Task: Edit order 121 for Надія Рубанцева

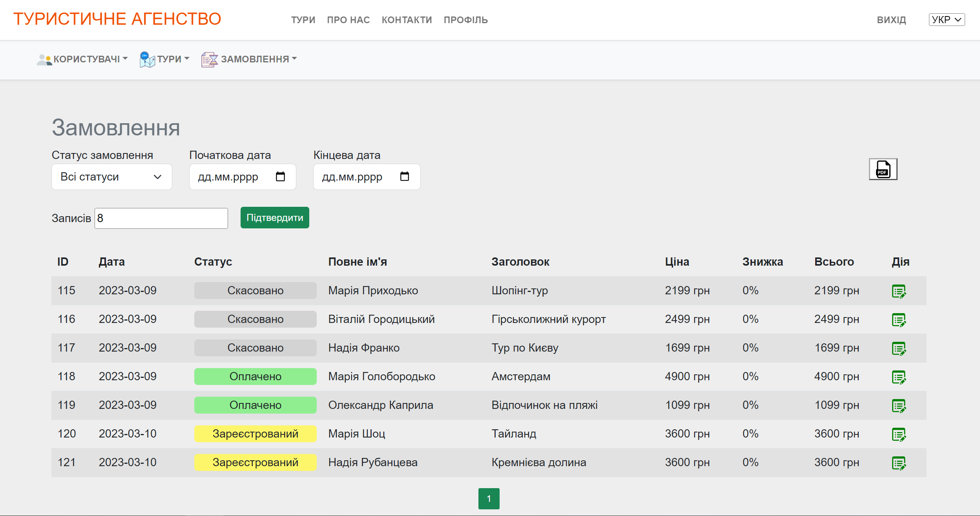Action: coord(899,463)
